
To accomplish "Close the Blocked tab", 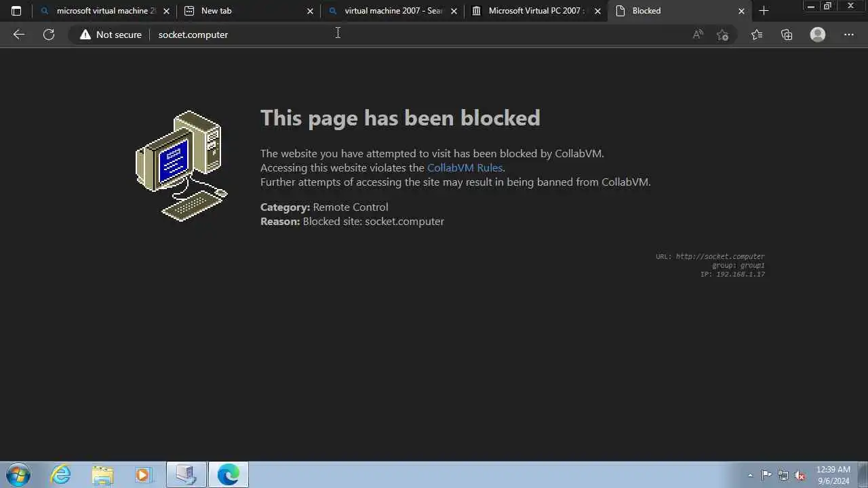I will click(741, 11).
